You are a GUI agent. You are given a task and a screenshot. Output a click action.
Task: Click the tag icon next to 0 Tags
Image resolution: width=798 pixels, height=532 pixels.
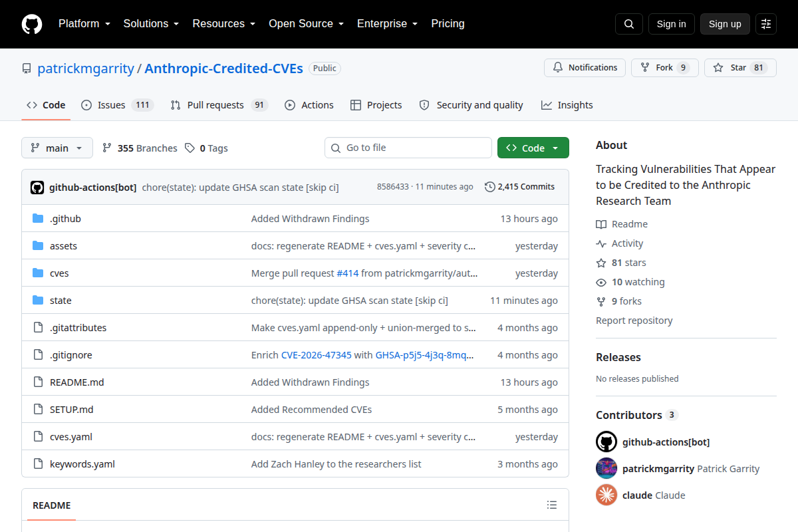click(190, 148)
